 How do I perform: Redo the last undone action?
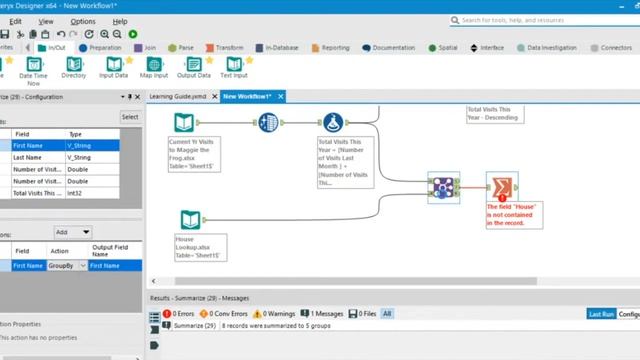point(73,34)
